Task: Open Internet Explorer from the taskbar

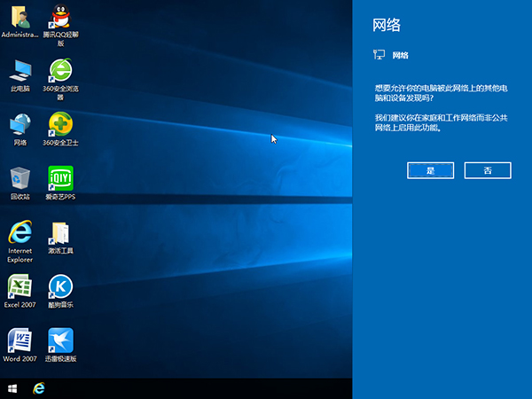Action: (x=39, y=388)
